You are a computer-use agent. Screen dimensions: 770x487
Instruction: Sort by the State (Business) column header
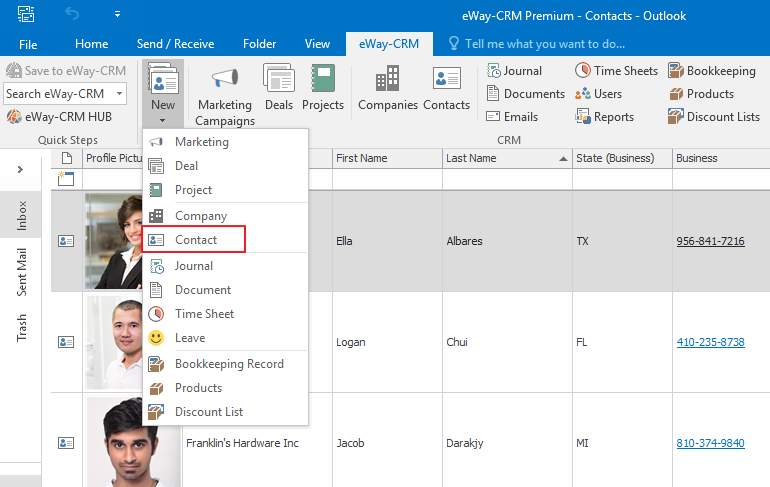[x=622, y=158]
